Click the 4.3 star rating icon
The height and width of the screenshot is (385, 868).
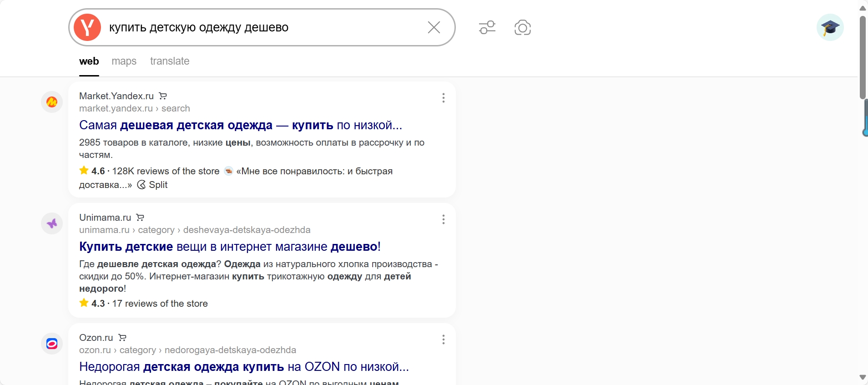pos(84,303)
